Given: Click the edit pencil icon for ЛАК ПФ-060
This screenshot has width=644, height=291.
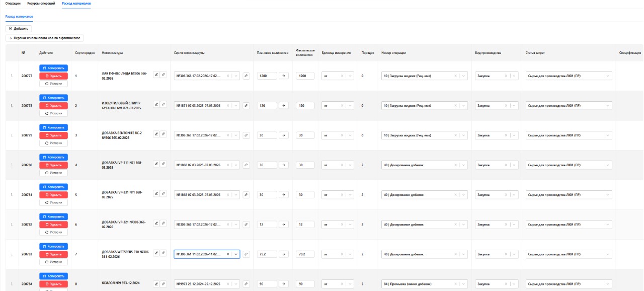Looking at the screenshot, I should (156, 75).
